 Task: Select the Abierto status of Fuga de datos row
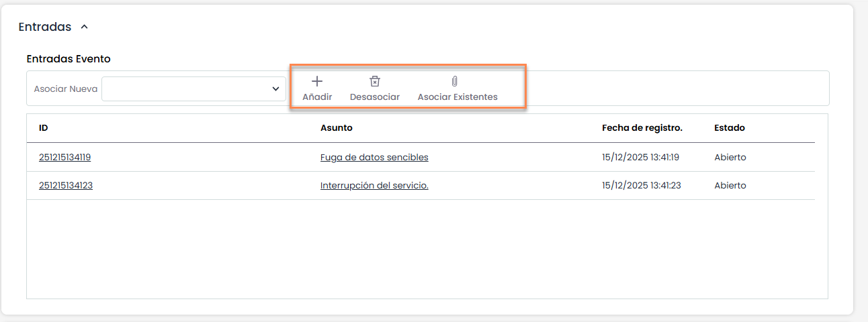click(x=730, y=158)
